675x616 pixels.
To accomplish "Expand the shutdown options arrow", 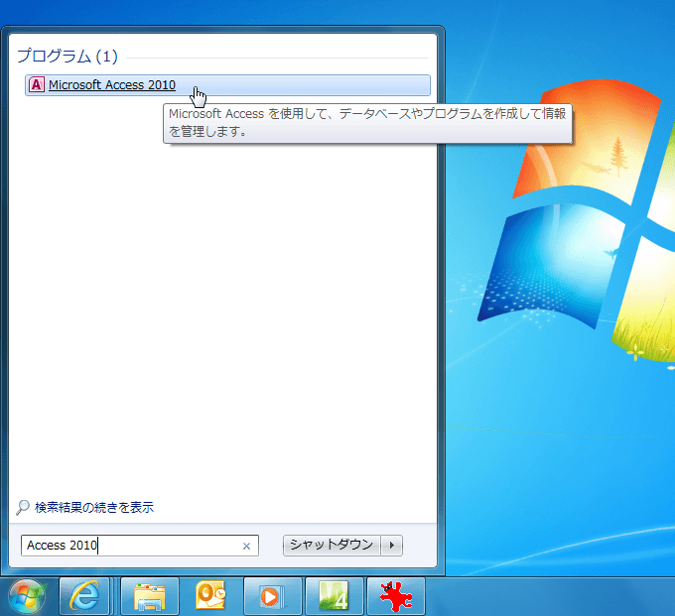I will coord(392,546).
